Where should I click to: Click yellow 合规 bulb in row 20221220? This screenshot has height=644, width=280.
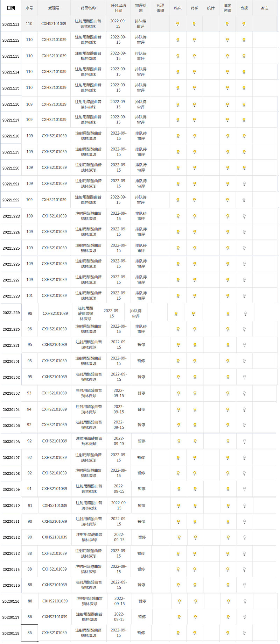pos(244,168)
